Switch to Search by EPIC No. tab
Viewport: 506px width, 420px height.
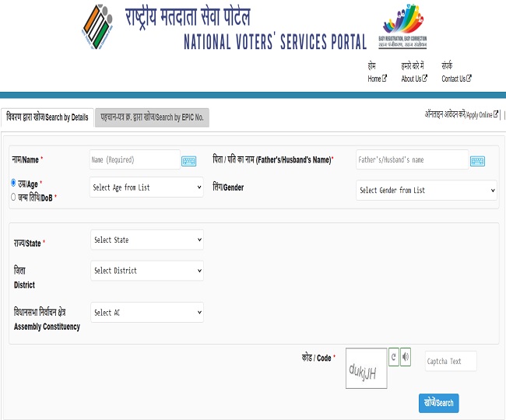pos(152,117)
